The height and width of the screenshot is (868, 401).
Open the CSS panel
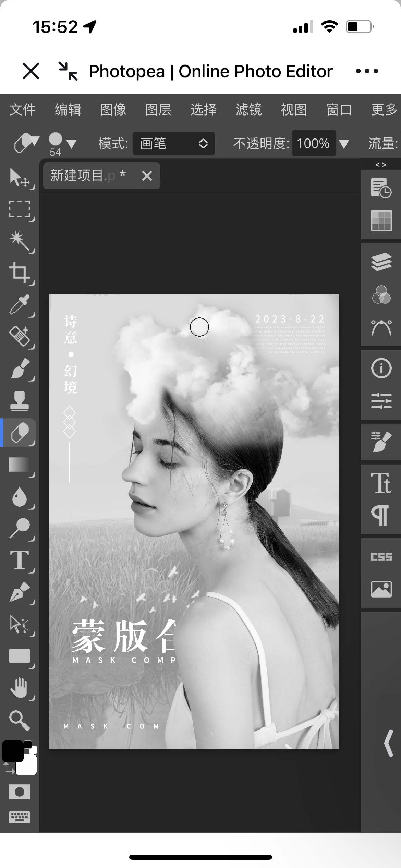(x=381, y=557)
